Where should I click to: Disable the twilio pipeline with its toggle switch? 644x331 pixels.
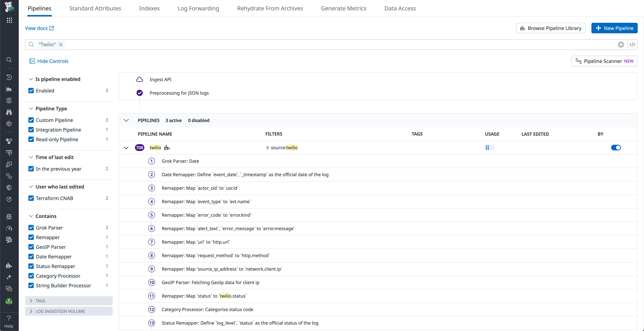pyautogui.click(x=616, y=148)
